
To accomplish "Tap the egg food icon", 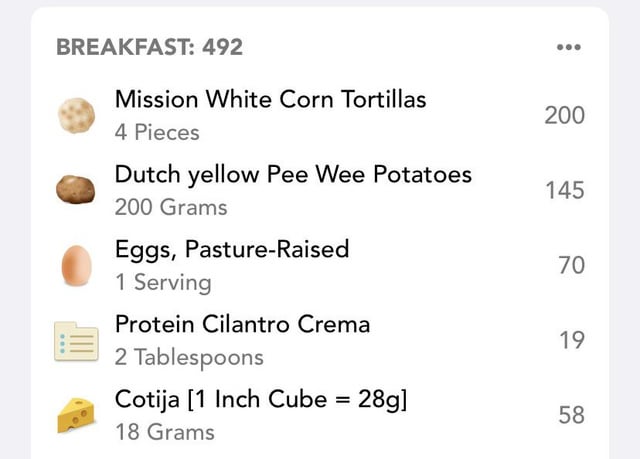I will coord(76,266).
